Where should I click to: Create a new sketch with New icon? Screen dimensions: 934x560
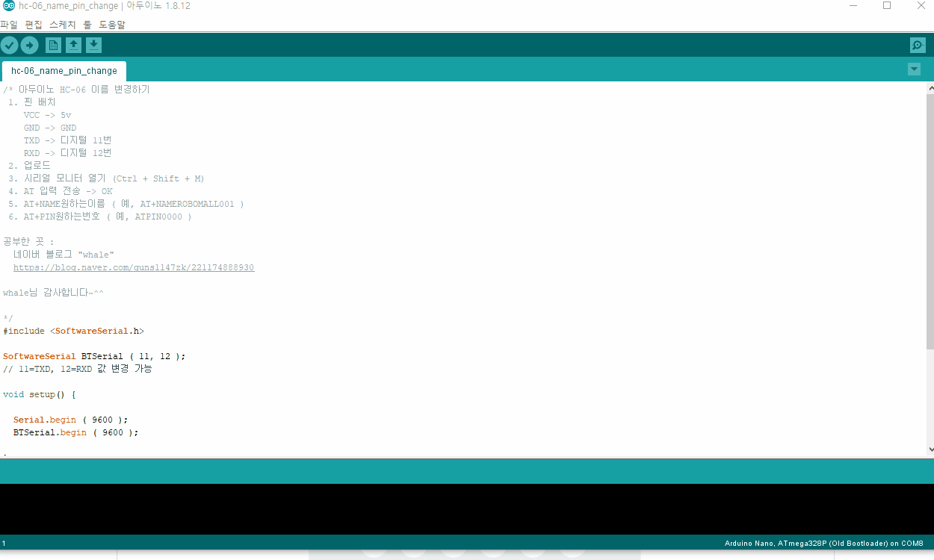click(x=54, y=46)
